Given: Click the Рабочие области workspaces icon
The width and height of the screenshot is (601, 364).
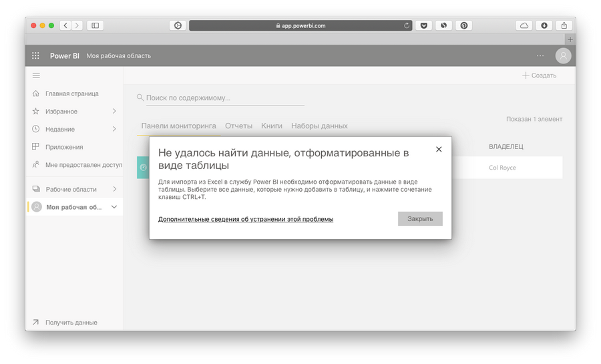Looking at the screenshot, I should [36, 188].
